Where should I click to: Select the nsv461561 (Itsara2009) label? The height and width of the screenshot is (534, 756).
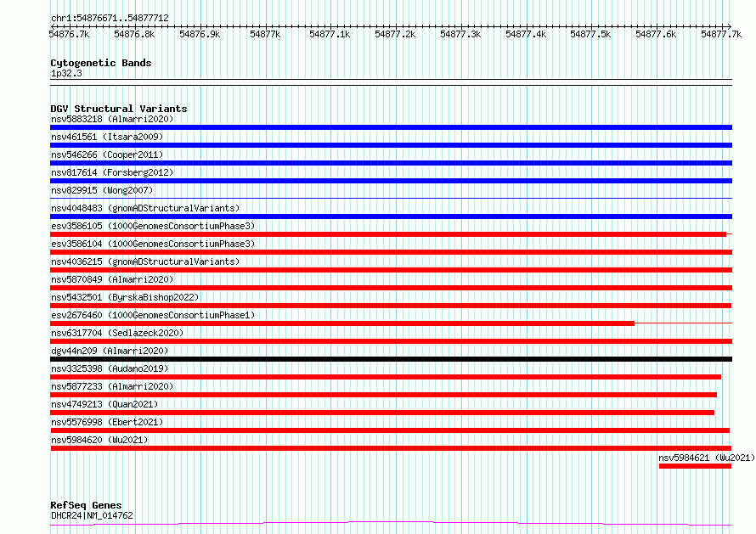(107, 137)
